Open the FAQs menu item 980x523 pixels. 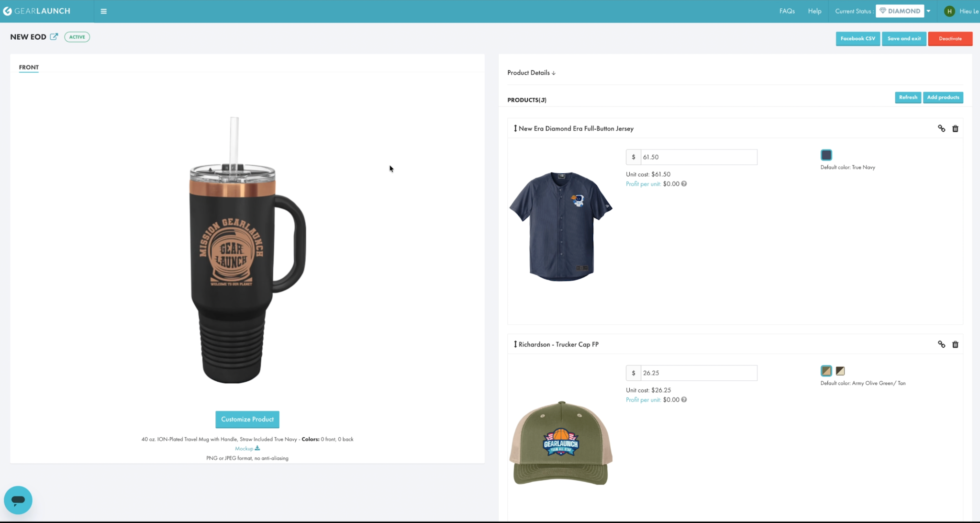[x=787, y=11]
